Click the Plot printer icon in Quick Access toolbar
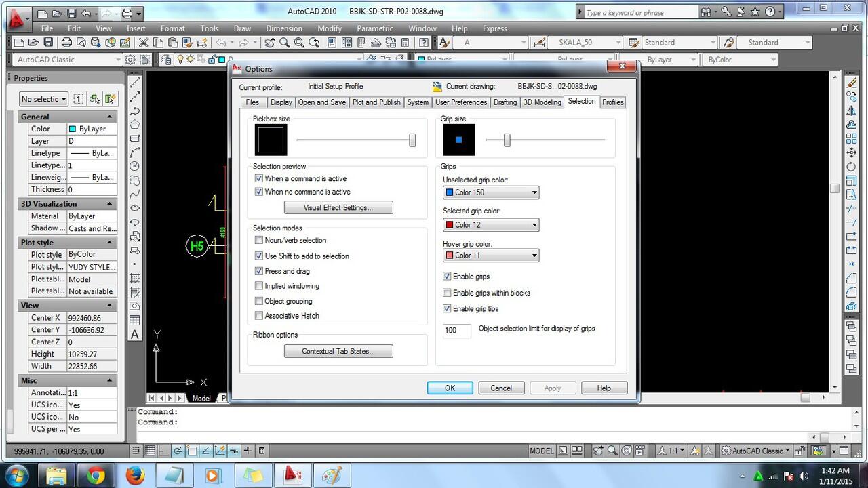Screen dimensions: 868x488 125,13
